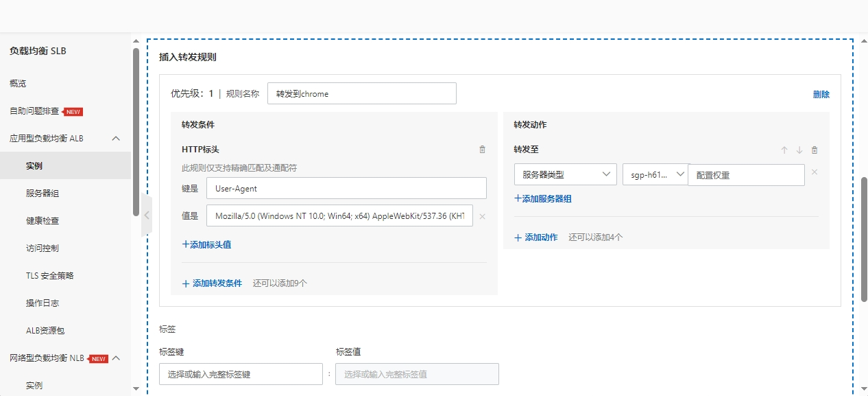Click 添加服务器组 link
Screen dimensions: 868x396
[x=543, y=199]
